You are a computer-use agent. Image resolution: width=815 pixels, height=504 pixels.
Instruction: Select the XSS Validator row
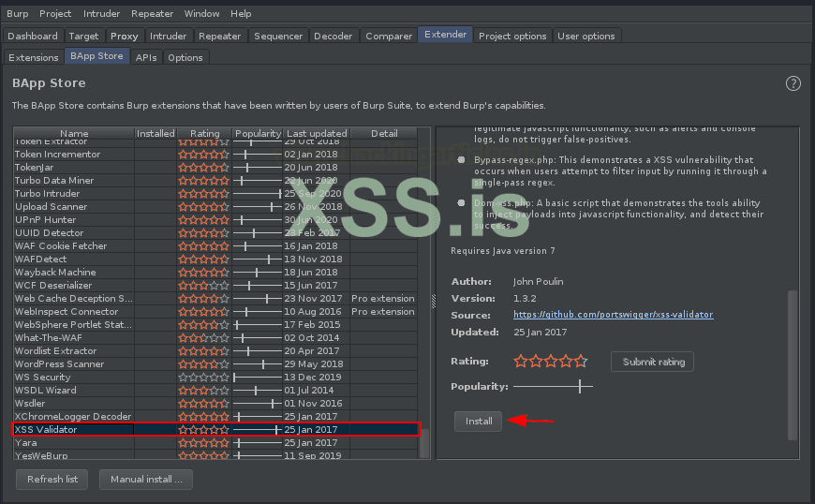tap(216, 429)
